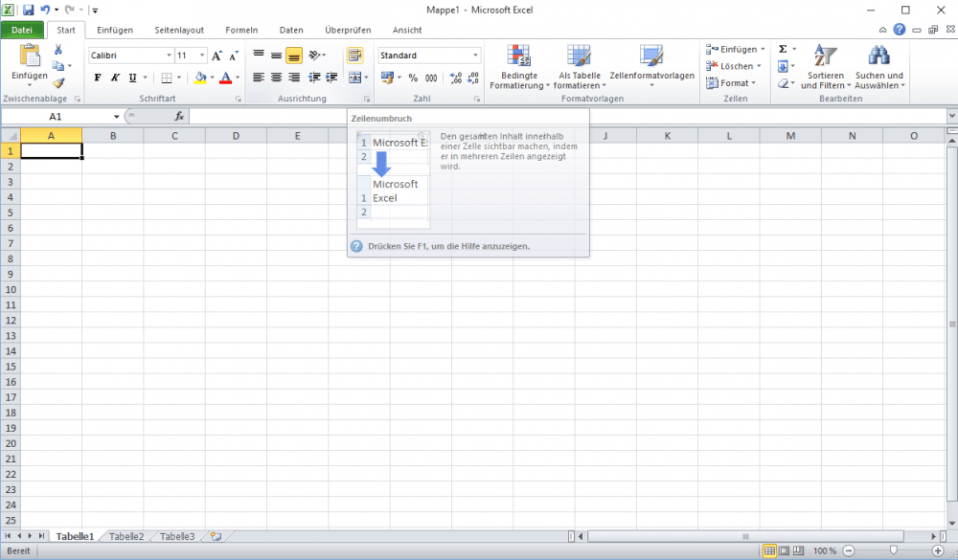Viewport: 958px width, 560px height.
Task: Undo last action in quick access toolbar
Action: pos(45,10)
